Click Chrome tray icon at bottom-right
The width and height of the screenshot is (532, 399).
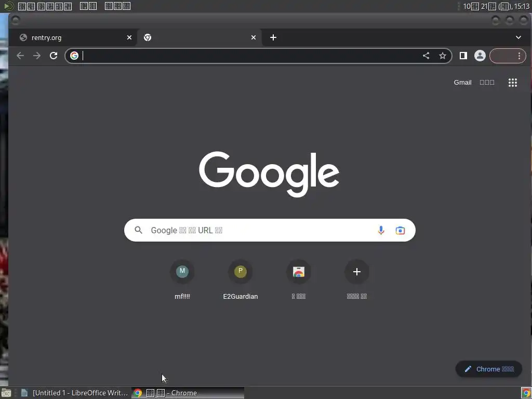(x=526, y=393)
